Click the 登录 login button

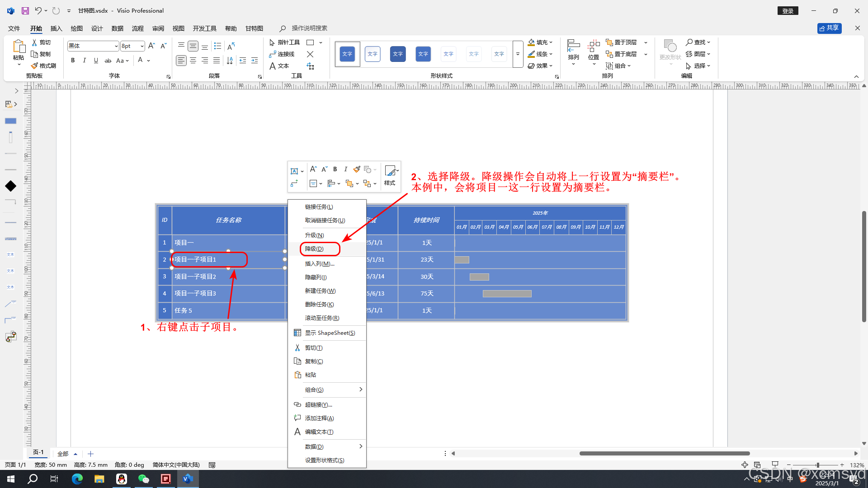pyautogui.click(x=788, y=11)
